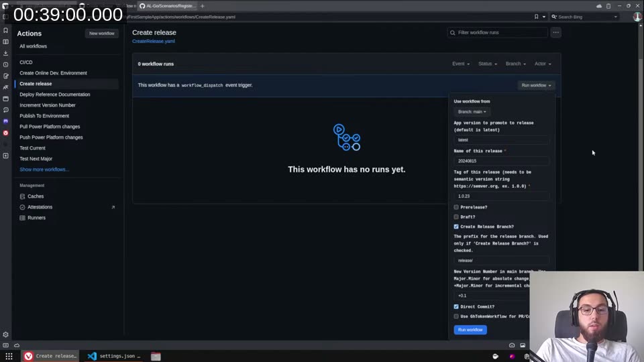644x362 pixels.
Task: Switch to VS Code settings.json window
Action: pos(114,356)
